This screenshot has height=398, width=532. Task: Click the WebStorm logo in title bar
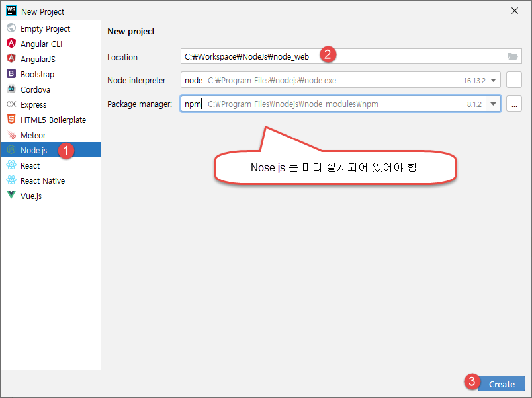11,11
